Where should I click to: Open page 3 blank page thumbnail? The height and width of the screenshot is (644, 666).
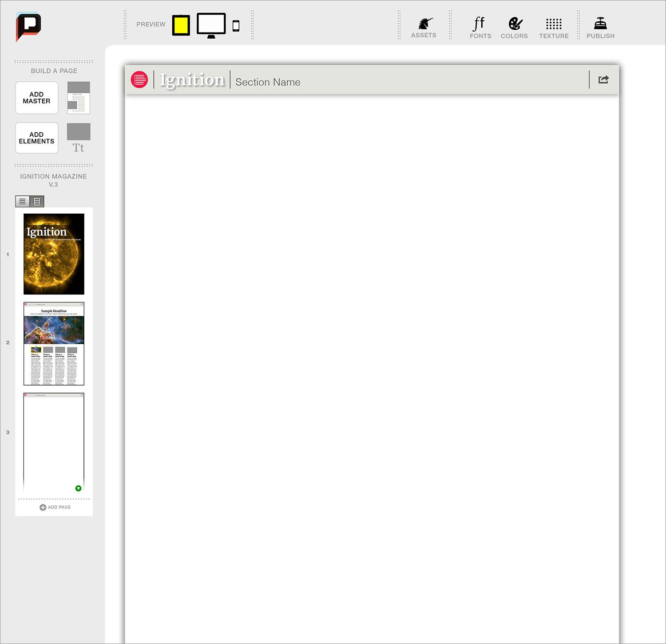point(54,442)
